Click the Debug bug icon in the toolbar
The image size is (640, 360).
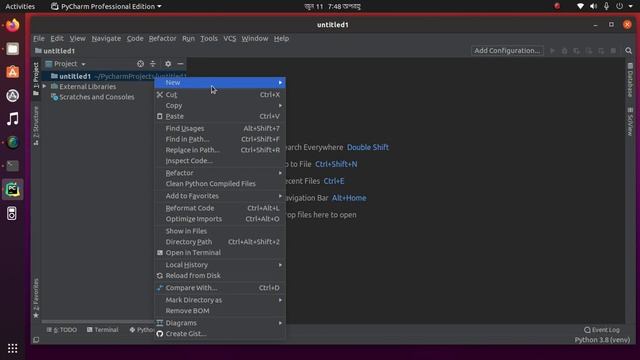coord(564,51)
